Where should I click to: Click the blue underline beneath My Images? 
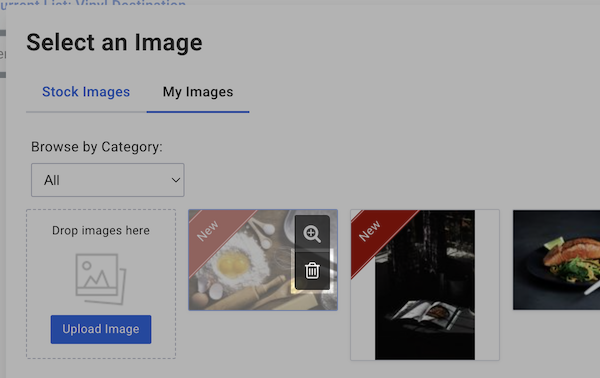pyautogui.click(x=198, y=112)
